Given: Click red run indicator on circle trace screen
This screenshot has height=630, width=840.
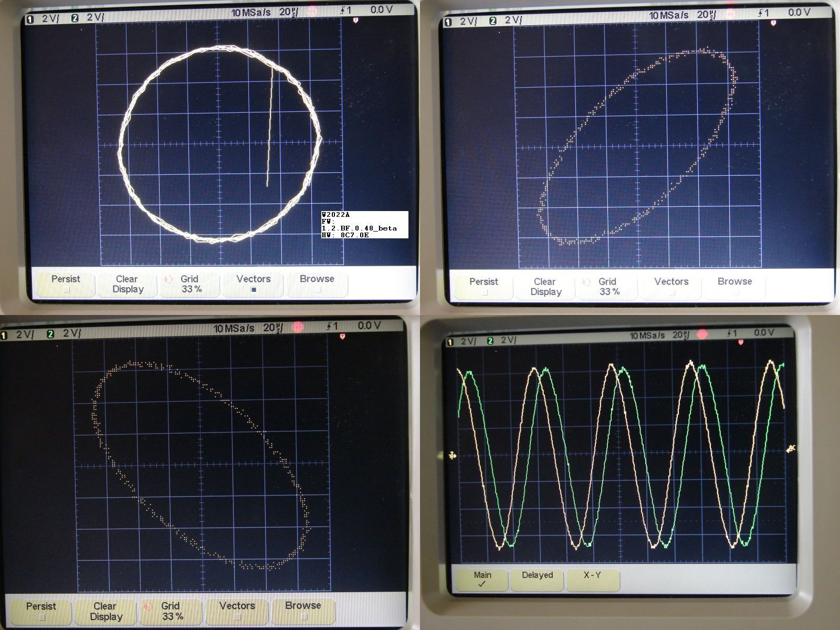Looking at the screenshot, I should [x=312, y=11].
